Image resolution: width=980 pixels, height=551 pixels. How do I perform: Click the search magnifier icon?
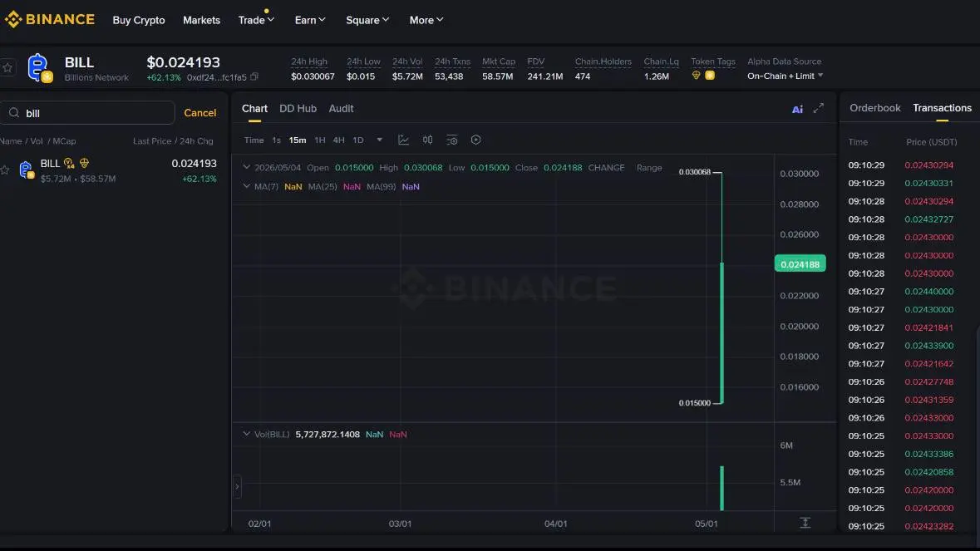pos(14,113)
